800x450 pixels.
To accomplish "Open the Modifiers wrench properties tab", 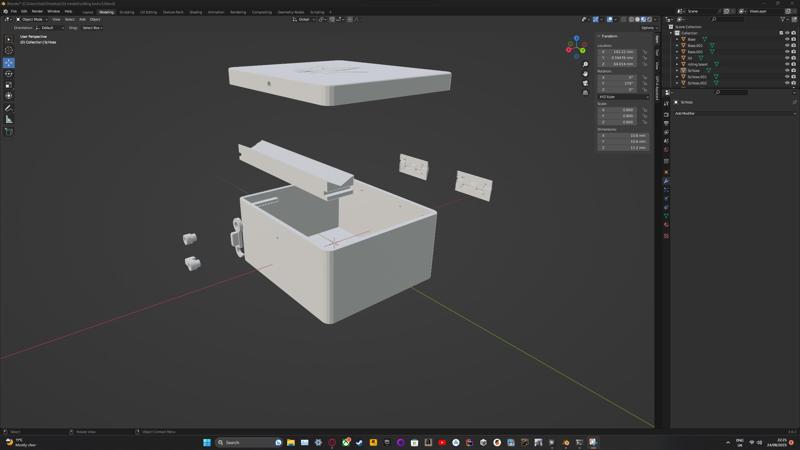I will (x=666, y=181).
